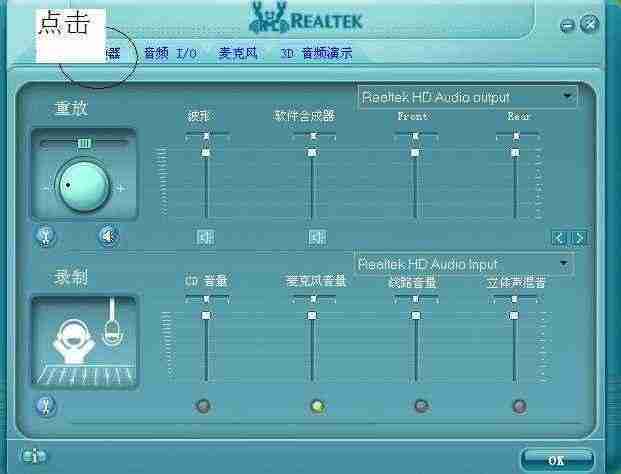Mute playback with the speaker icon
Screen dimensions: 621x474
pyautogui.click(x=109, y=236)
